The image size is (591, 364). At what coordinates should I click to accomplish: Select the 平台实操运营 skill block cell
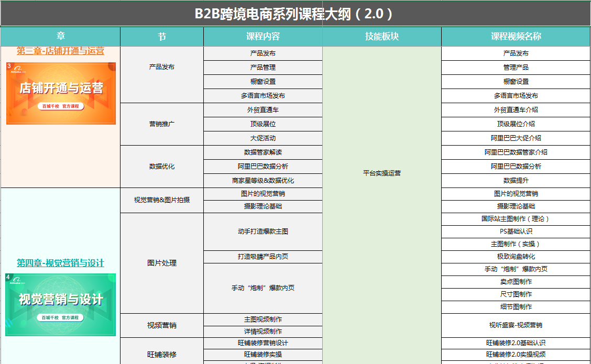click(x=382, y=205)
